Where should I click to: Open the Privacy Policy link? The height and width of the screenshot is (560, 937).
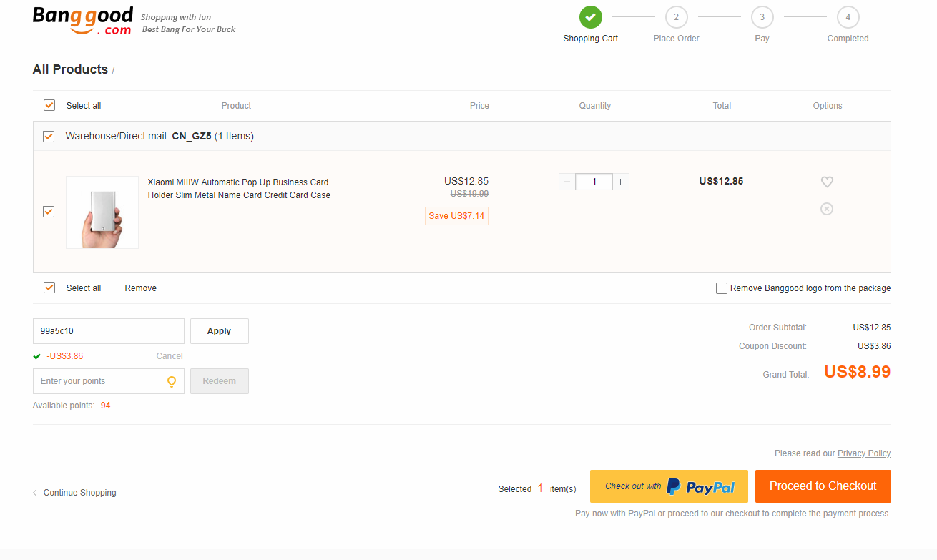point(864,453)
